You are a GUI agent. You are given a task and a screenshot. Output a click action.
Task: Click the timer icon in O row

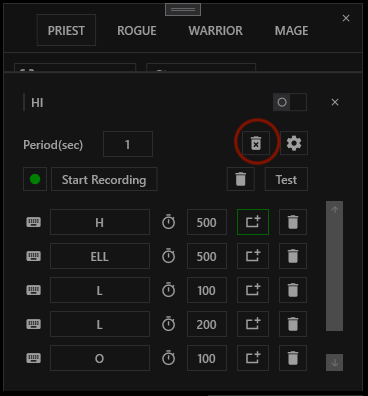click(x=168, y=358)
